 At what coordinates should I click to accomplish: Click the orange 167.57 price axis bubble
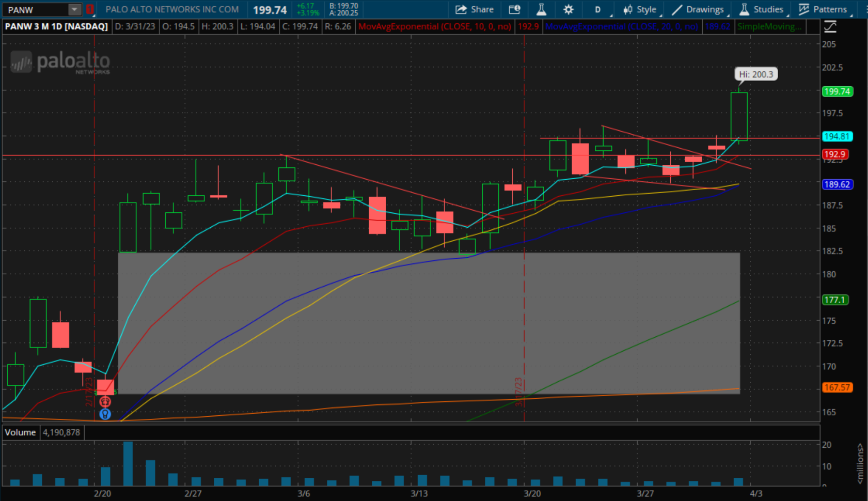(x=837, y=387)
